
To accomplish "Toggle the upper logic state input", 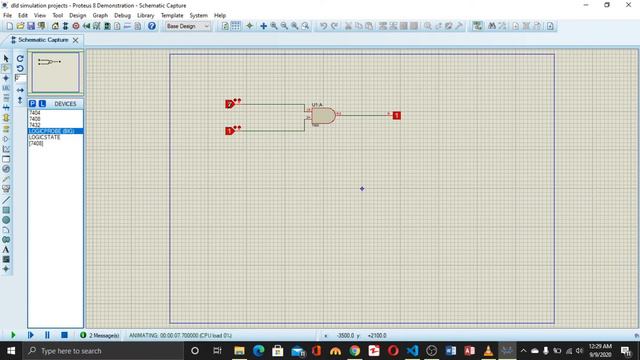I will [x=230, y=104].
